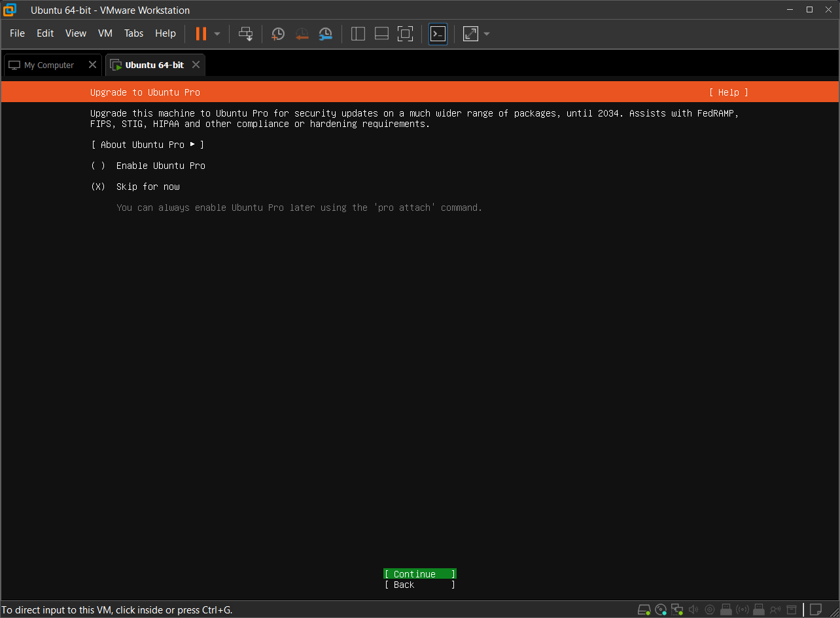Open the snapshot manager wrench-clock icon

tap(325, 34)
